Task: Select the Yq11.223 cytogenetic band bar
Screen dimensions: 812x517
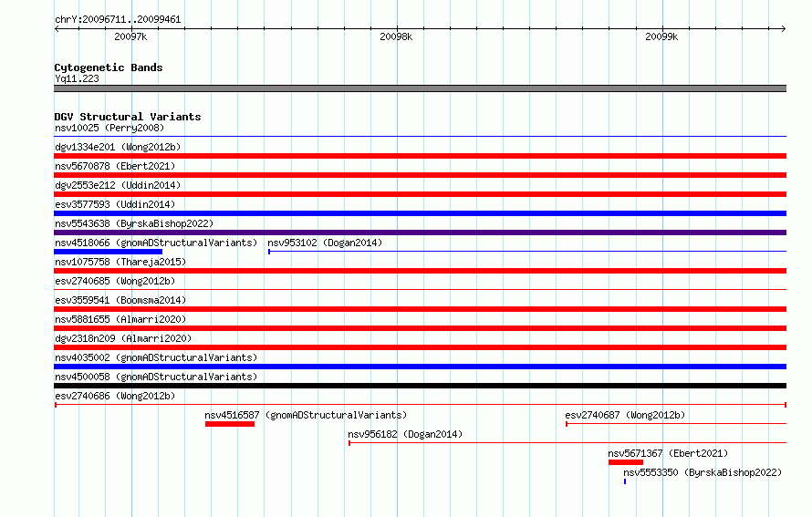Action: point(420,88)
